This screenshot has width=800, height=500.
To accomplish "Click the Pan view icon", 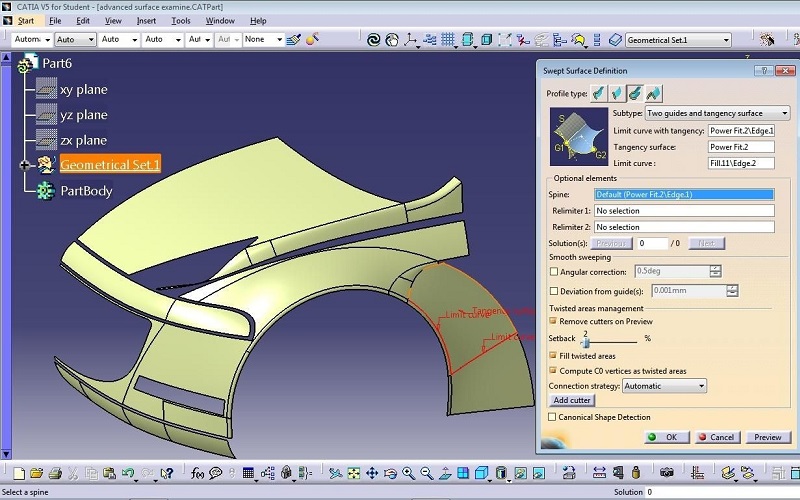I will click(372, 473).
